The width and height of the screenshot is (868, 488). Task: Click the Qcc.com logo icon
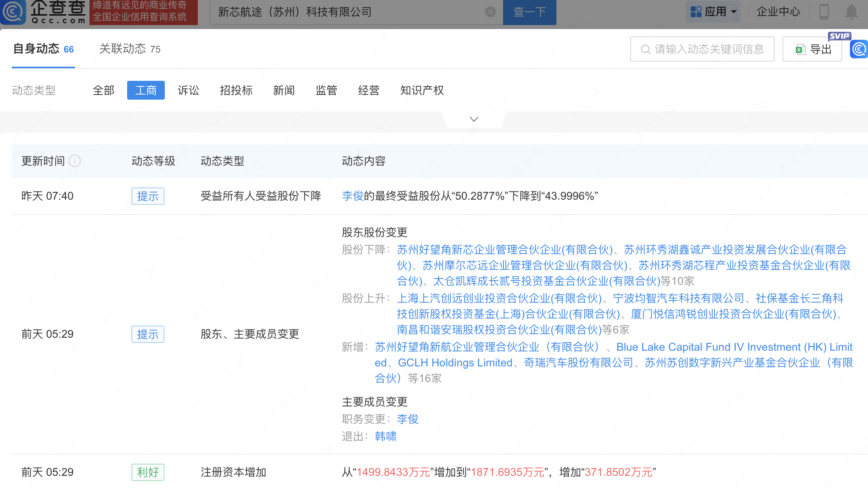pos(13,12)
